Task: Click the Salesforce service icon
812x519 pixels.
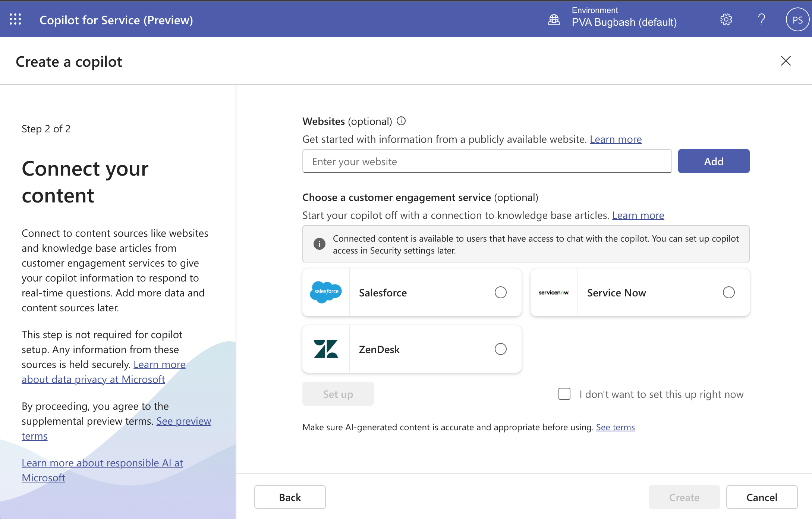Action: pos(326,292)
